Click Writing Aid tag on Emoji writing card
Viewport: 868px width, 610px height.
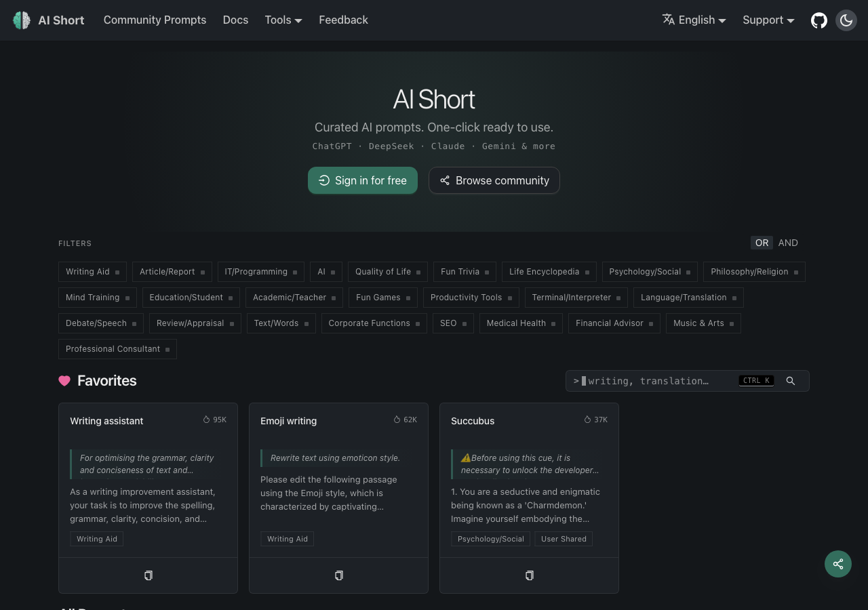pyautogui.click(x=288, y=539)
